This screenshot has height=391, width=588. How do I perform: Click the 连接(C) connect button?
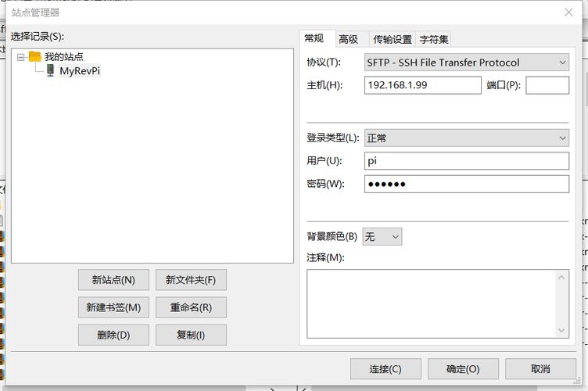tap(385, 369)
